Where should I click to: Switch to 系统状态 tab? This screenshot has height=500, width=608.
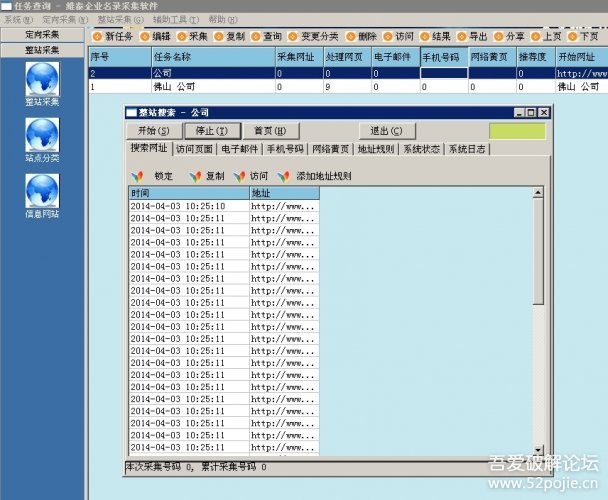[421, 149]
